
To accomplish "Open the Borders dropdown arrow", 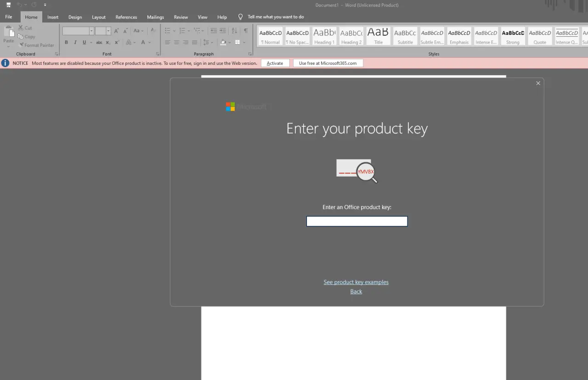I will [x=244, y=42].
